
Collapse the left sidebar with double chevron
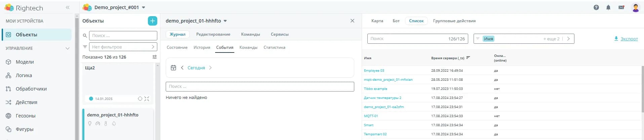68,7
